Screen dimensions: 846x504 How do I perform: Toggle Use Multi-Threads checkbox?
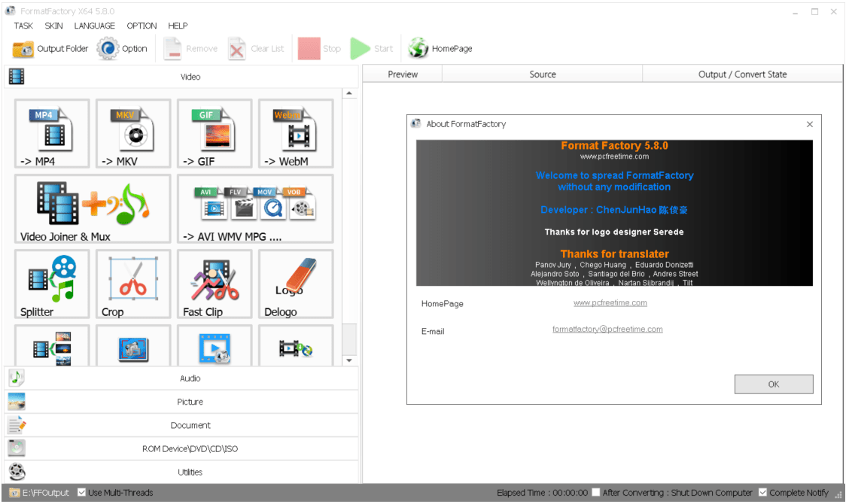pyautogui.click(x=81, y=492)
